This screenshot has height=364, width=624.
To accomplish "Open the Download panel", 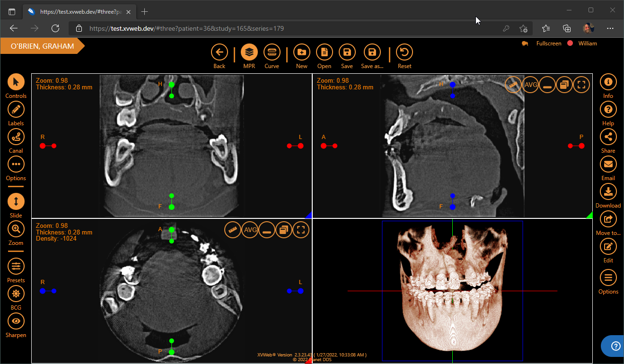I will [x=608, y=191].
